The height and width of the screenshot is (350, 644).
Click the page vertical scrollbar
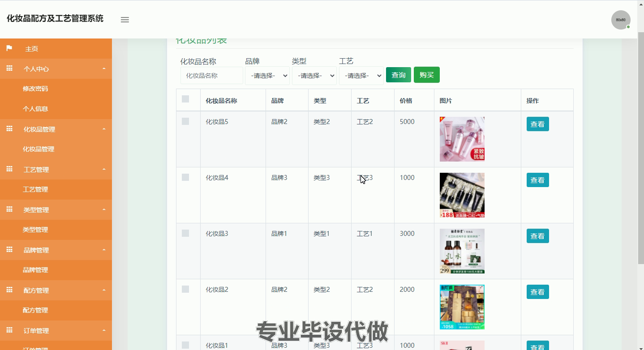point(640,148)
